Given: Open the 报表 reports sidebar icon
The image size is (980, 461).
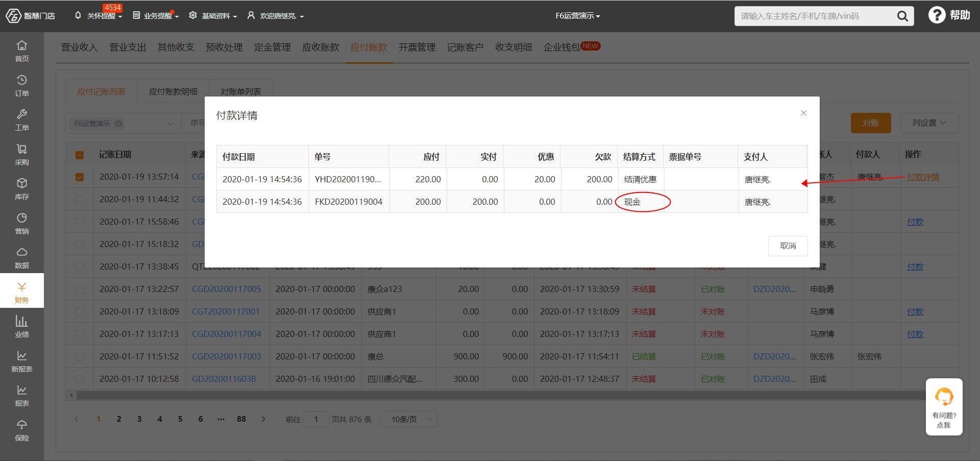Looking at the screenshot, I should point(21,396).
